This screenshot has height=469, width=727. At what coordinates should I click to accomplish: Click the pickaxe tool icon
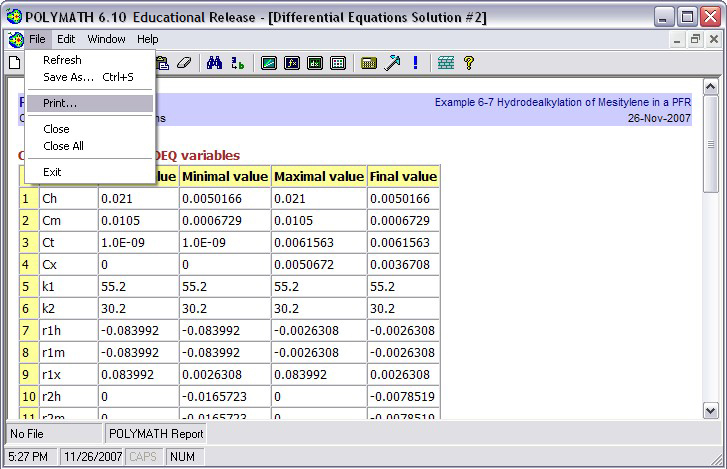(x=392, y=62)
